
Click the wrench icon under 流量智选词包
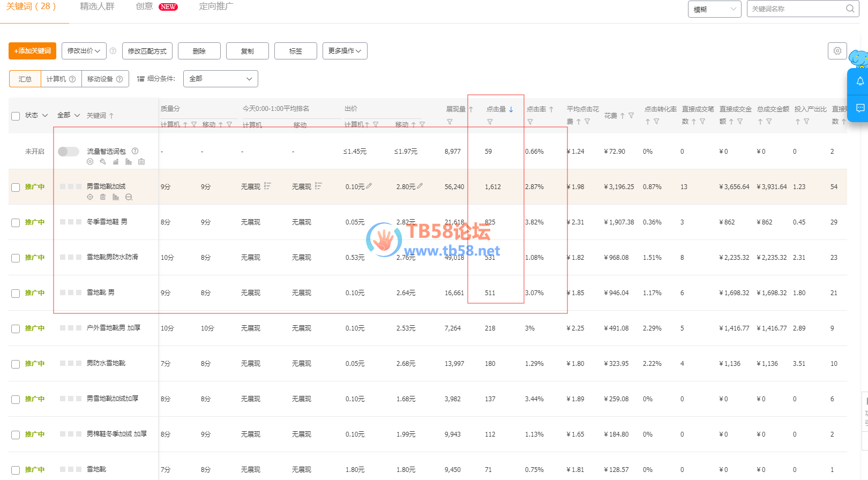(103, 162)
